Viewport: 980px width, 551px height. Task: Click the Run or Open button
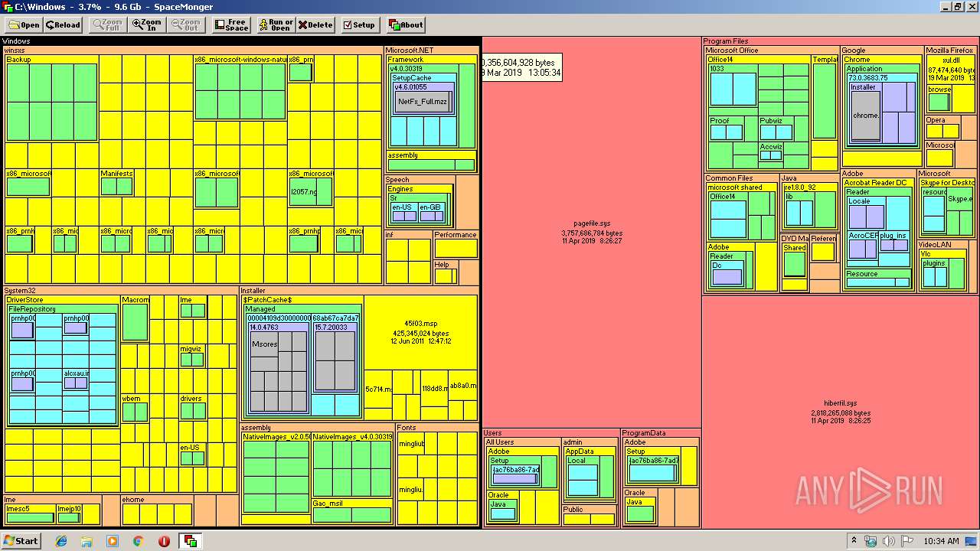[x=276, y=24]
